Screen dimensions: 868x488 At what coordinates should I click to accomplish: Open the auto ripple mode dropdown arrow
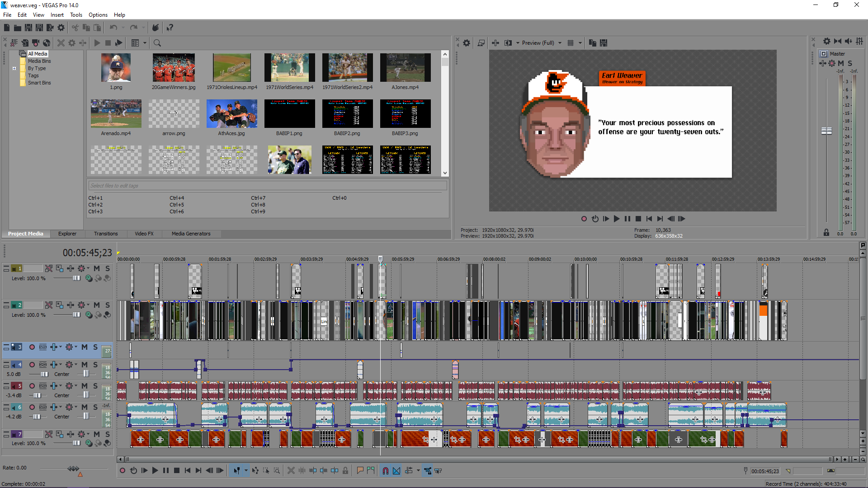click(418, 471)
